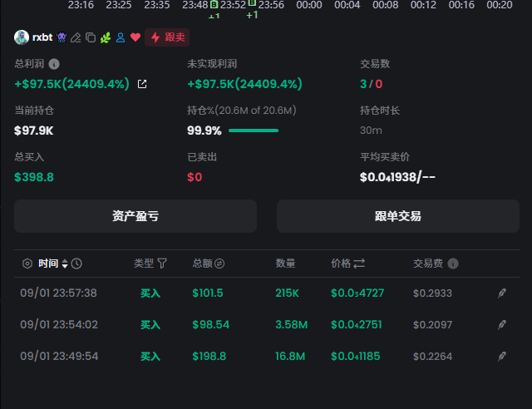
Task: Toggle the red heart favorite icon
Action: tap(135, 37)
